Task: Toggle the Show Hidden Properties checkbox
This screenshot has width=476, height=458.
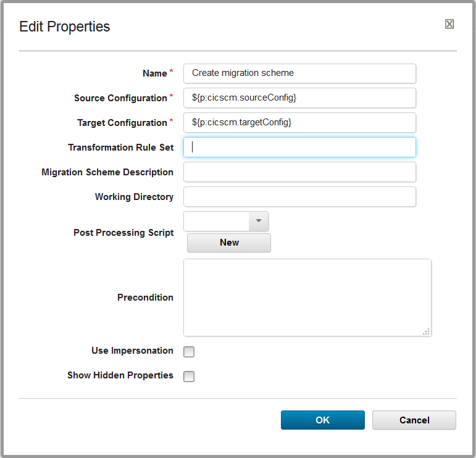Action: tap(189, 377)
